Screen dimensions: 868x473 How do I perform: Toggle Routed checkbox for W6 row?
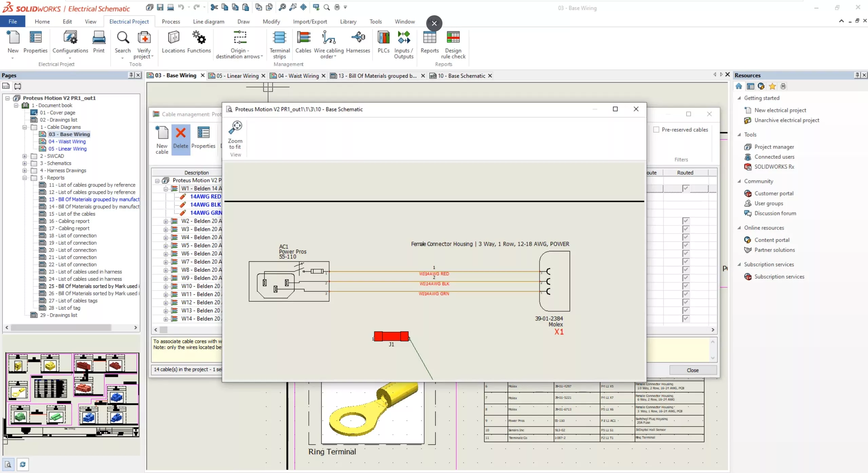pyautogui.click(x=685, y=253)
